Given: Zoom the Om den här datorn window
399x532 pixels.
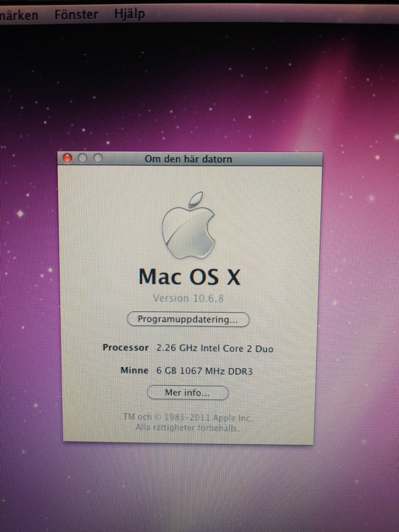Looking at the screenshot, I should point(98,158).
